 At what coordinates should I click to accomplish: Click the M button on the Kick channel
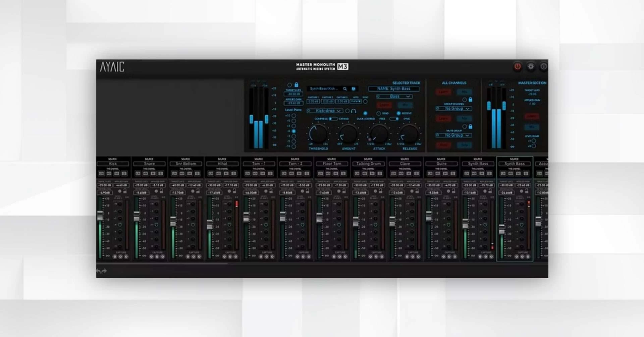117,173
